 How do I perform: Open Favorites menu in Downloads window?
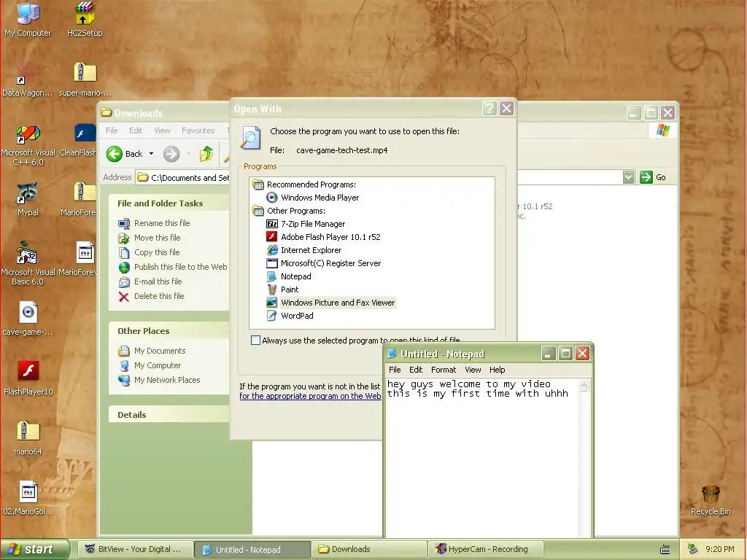(198, 131)
